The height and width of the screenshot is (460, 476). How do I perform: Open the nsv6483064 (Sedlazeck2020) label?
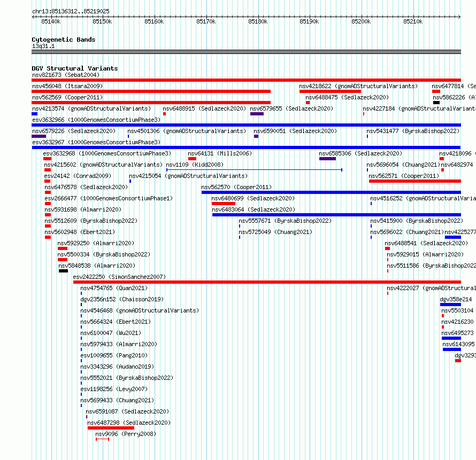(254, 209)
